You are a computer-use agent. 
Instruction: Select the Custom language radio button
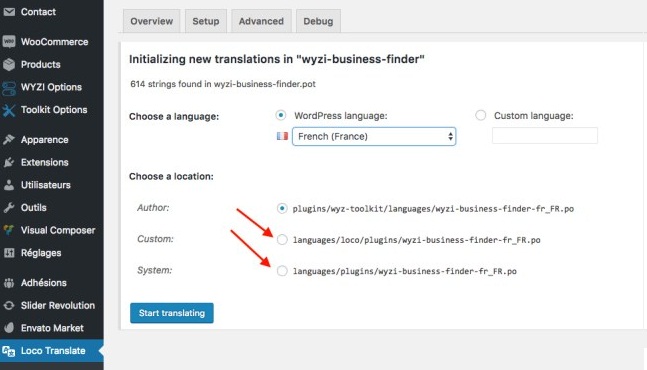pos(480,115)
